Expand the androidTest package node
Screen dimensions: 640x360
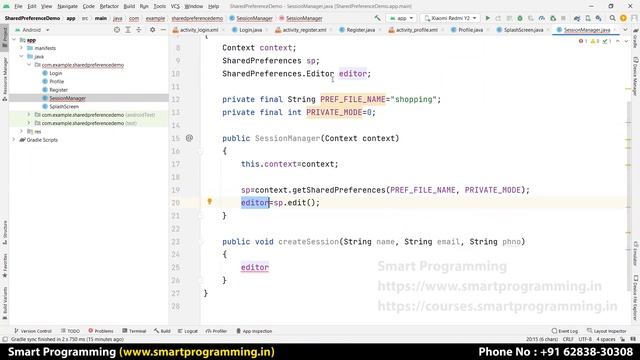(x=29, y=115)
